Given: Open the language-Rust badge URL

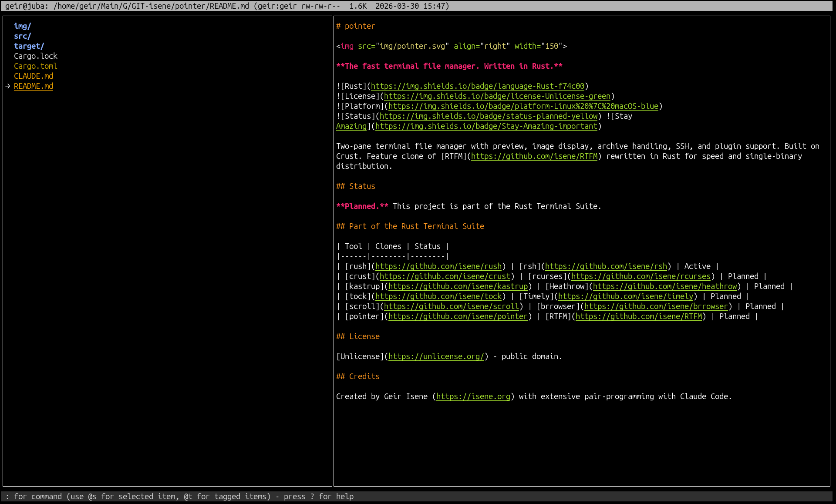Looking at the screenshot, I should coord(478,86).
